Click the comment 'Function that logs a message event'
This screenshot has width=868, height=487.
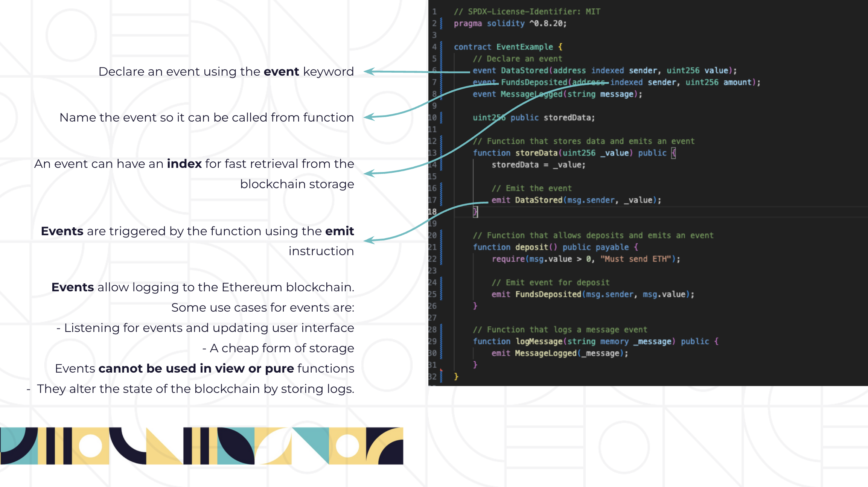560,330
